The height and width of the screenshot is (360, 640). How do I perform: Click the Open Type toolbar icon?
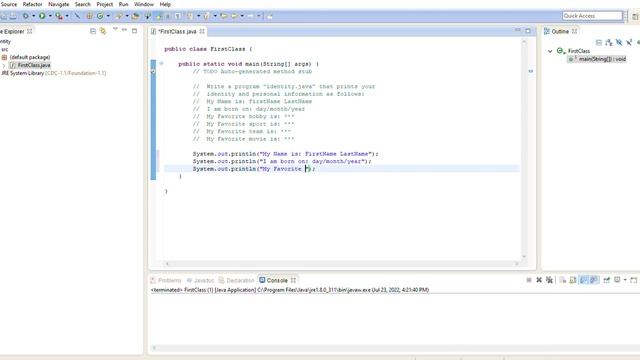119,16
